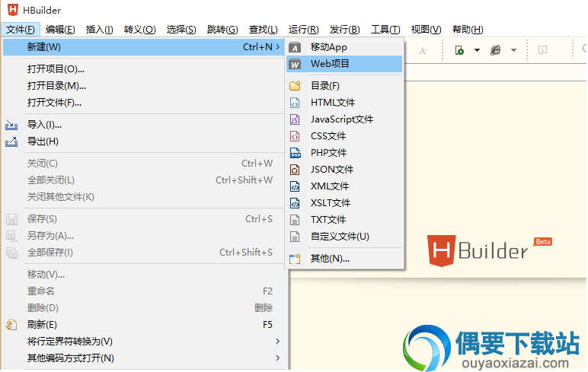This screenshot has height=372, width=588.
Task: Click the custom file icon beside 自定义文件(U)
Action: [295, 237]
